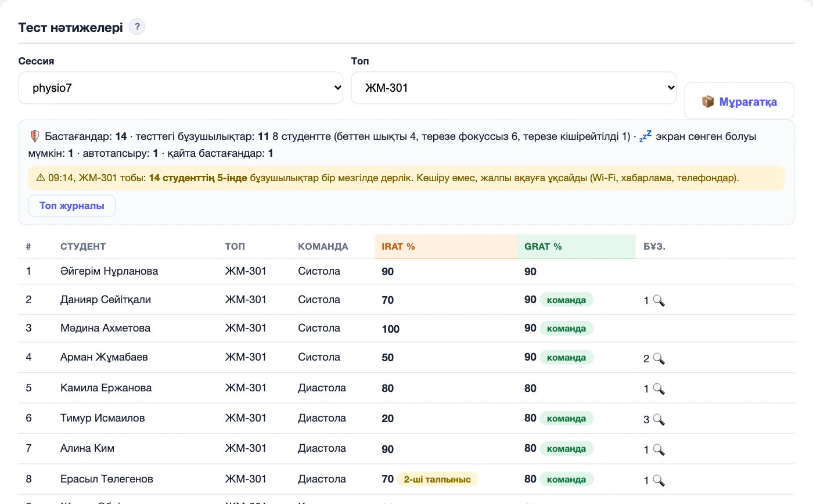Click the ТОП column header
Screen dimensions: 813x504
click(235, 246)
